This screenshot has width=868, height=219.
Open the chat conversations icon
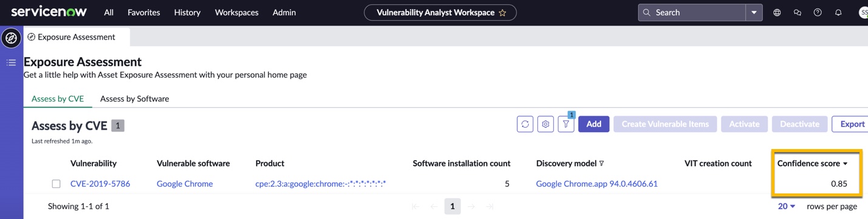797,12
